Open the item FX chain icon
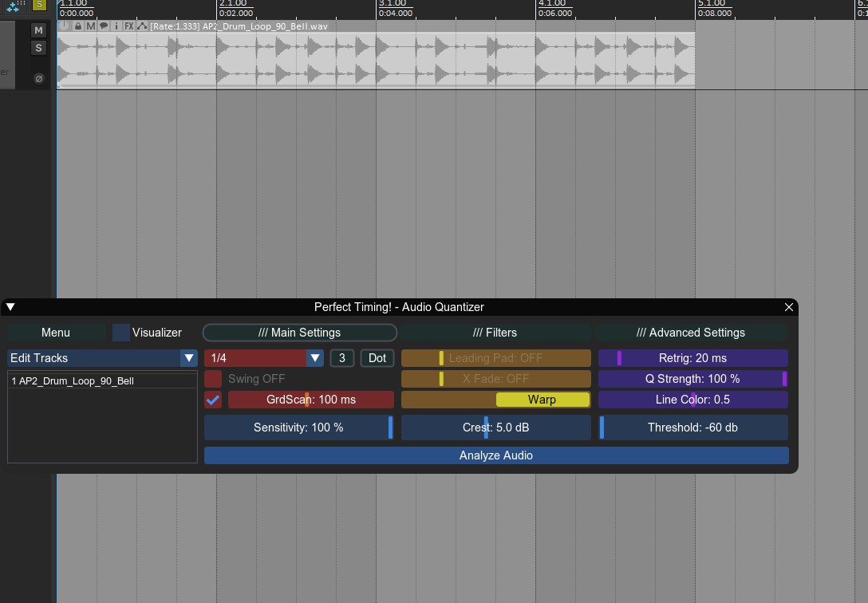The height and width of the screenshot is (603, 868). tap(129, 26)
